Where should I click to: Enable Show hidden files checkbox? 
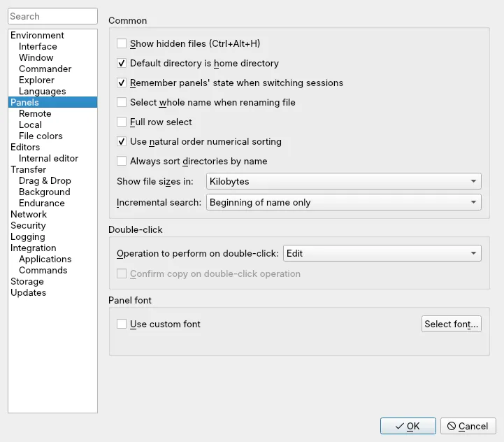pyautogui.click(x=122, y=43)
